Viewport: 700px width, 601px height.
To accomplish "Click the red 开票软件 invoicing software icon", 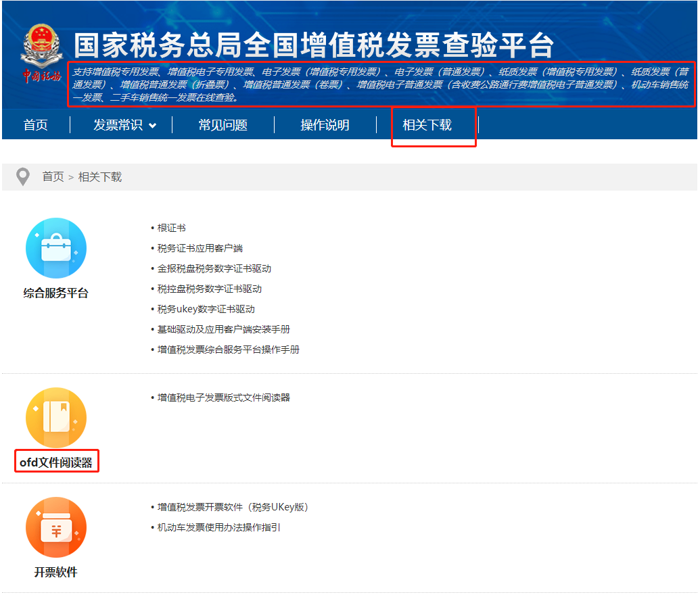I will click(55, 527).
